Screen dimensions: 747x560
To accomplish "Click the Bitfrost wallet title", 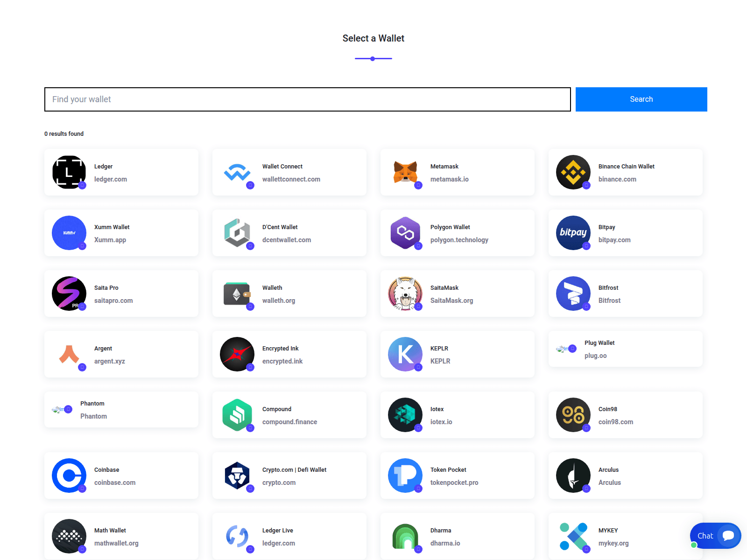I will tap(608, 288).
